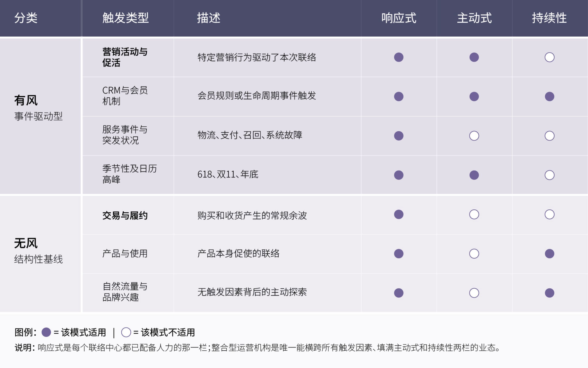Click the 事件驱动型 subtitle
Screen dimensions: 588x368
[39, 116]
